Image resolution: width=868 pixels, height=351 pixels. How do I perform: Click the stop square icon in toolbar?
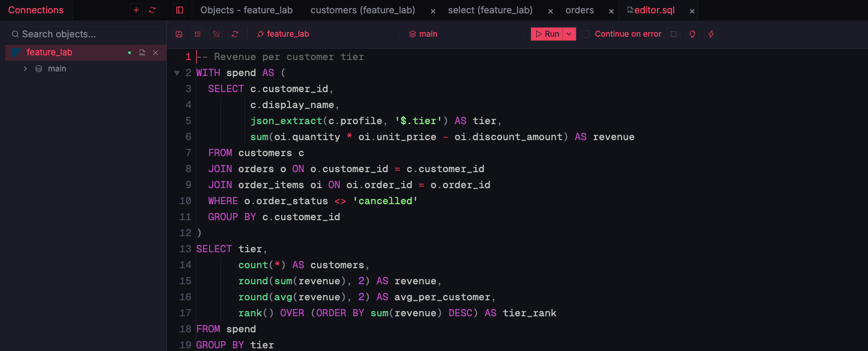pyautogui.click(x=674, y=34)
